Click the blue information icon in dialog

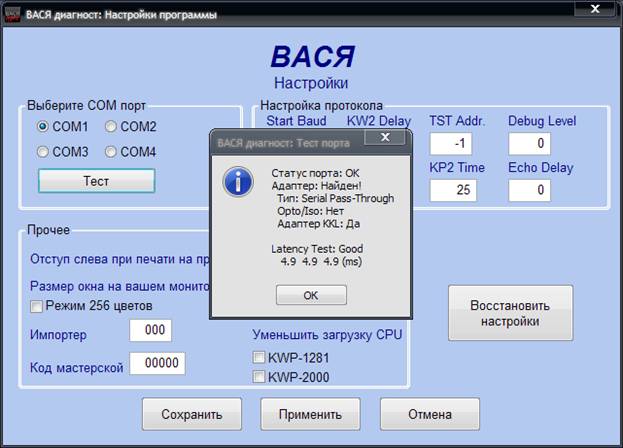(x=238, y=182)
